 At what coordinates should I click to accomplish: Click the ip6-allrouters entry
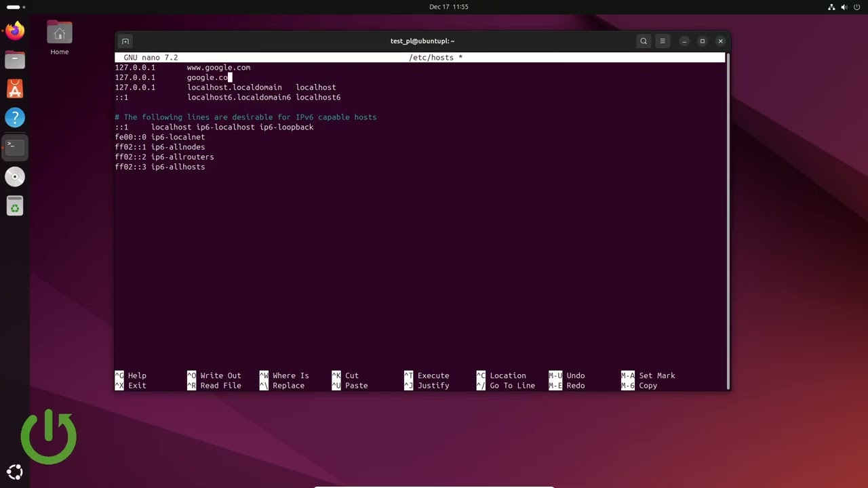click(x=182, y=157)
